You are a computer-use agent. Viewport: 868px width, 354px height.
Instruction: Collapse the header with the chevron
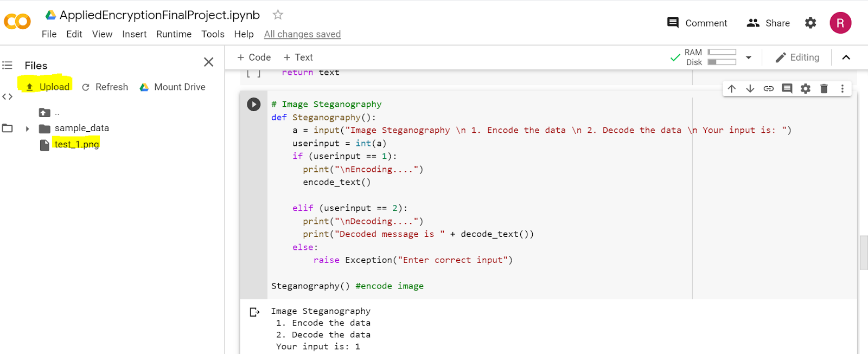click(x=846, y=57)
